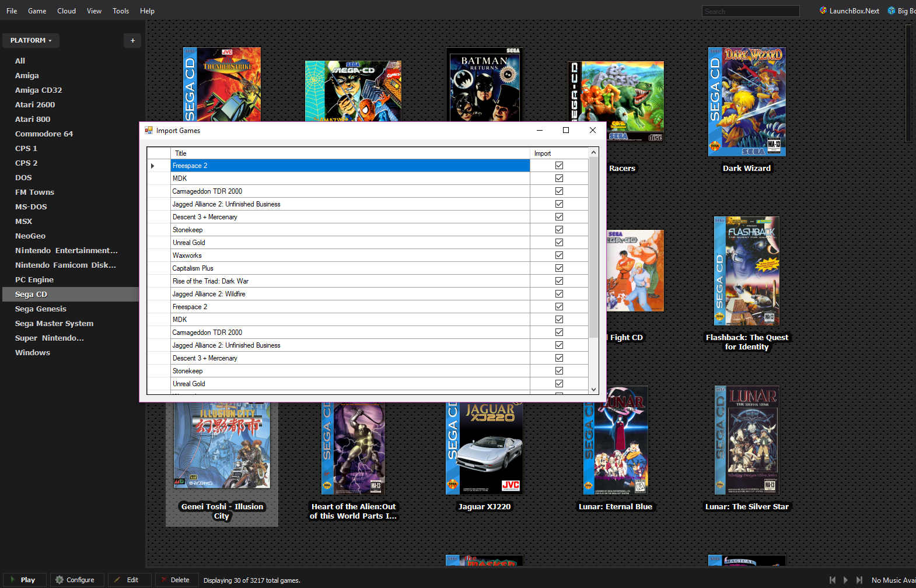Image resolution: width=916 pixels, height=588 pixels.
Task: Click scroll up arrow in import list
Action: click(593, 152)
